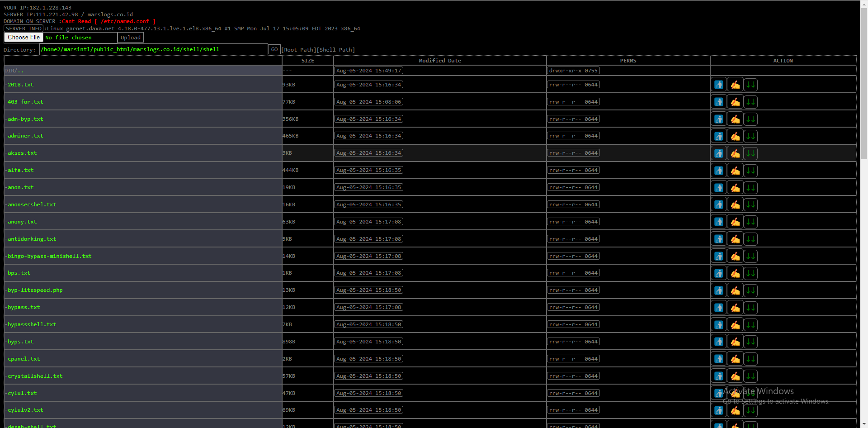Open the Shell Path link
Image resolution: width=868 pixels, height=428 pixels.
tap(336, 50)
